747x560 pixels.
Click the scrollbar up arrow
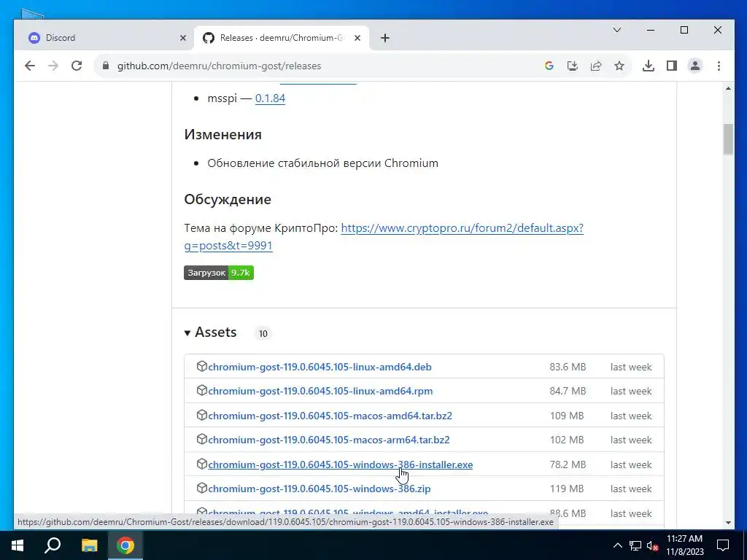click(x=728, y=88)
